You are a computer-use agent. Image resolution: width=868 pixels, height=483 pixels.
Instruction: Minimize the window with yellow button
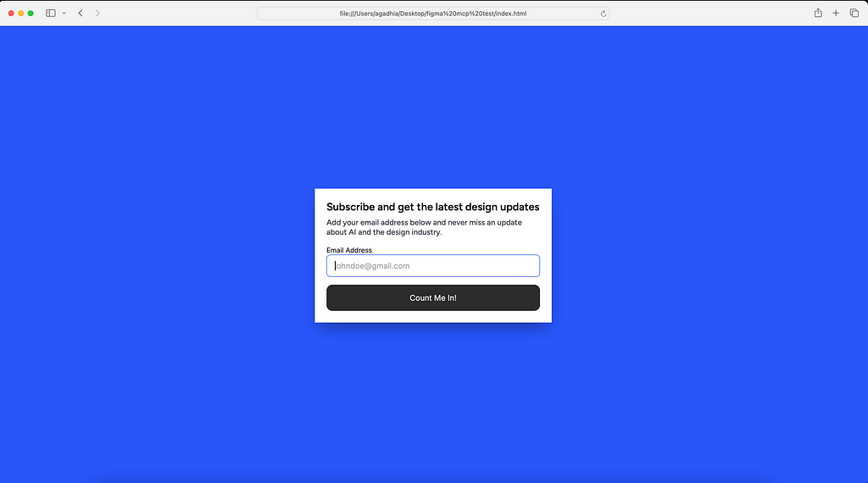point(21,14)
